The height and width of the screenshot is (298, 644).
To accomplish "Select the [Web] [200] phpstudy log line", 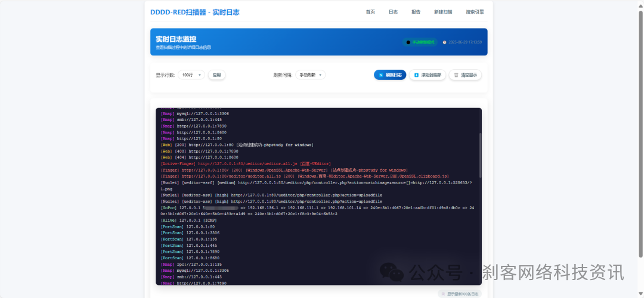I will point(237,145).
